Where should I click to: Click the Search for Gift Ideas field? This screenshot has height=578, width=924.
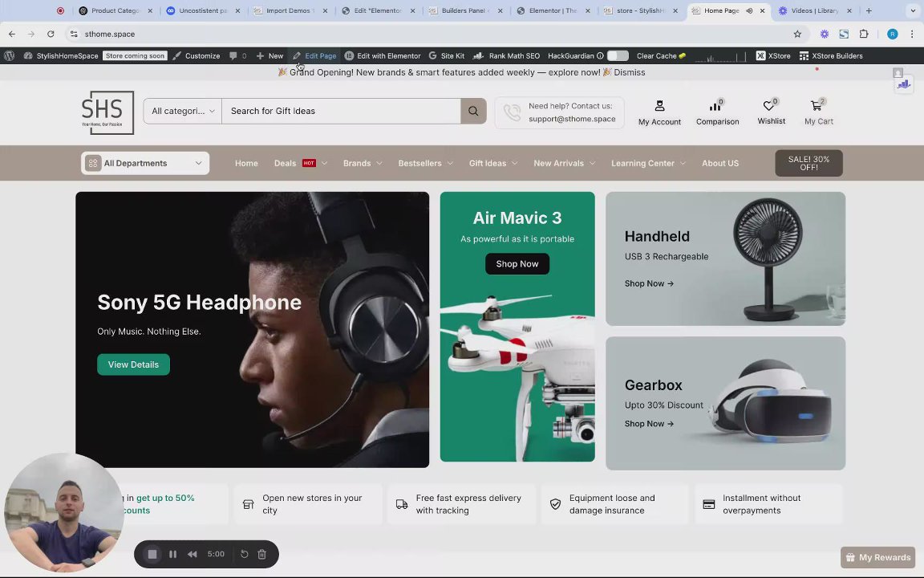[341, 111]
